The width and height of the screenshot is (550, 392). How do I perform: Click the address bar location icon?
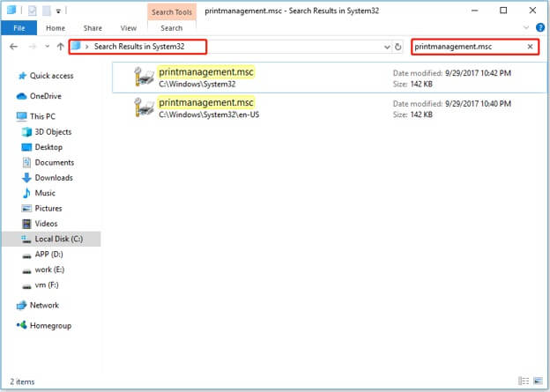76,46
